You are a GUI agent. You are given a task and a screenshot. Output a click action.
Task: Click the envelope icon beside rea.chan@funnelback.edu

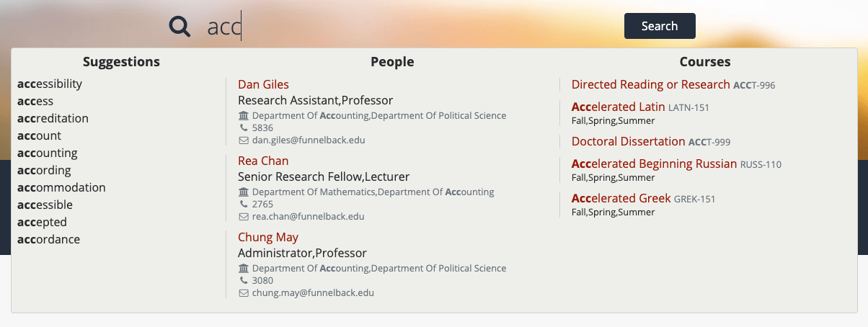[243, 217]
